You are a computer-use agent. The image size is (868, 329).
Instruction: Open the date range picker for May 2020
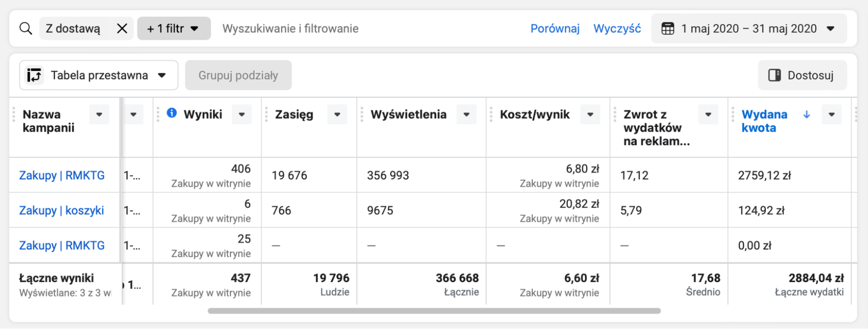pyautogui.click(x=749, y=29)
